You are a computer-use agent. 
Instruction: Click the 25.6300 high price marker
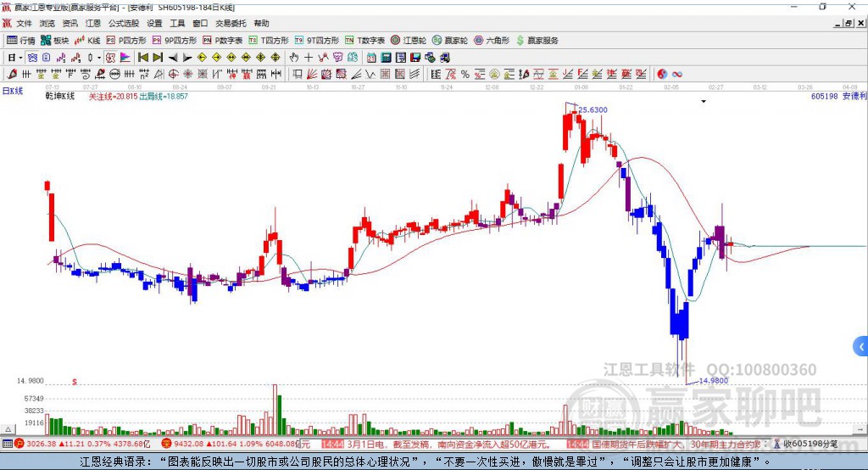(593, 109)
